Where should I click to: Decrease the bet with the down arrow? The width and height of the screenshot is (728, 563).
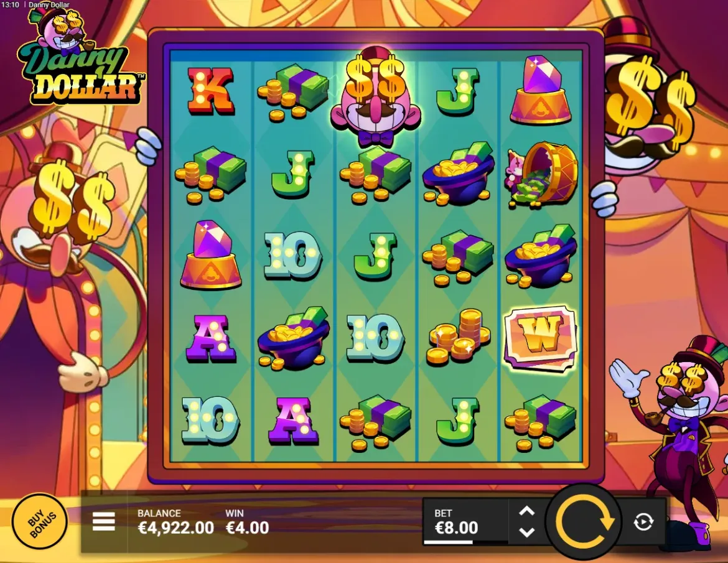click(x=526, y=532)
